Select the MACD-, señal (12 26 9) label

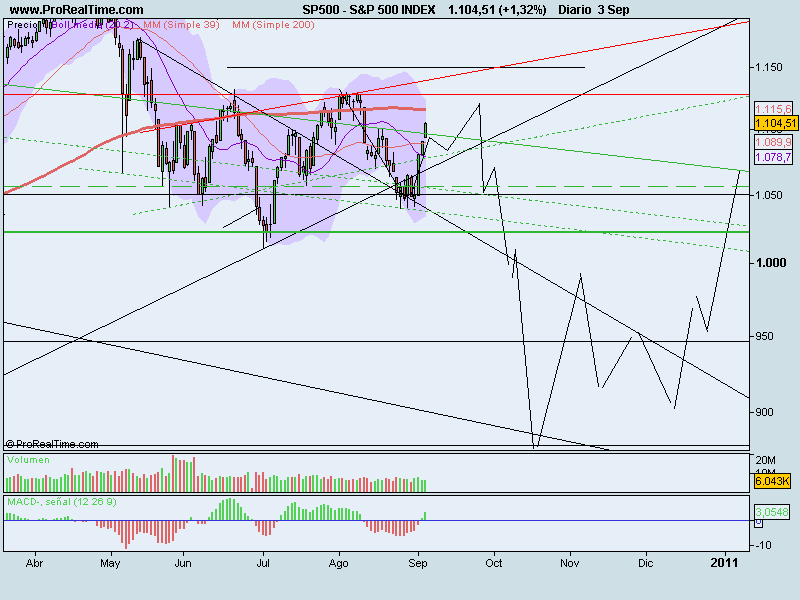click(62, 502)
